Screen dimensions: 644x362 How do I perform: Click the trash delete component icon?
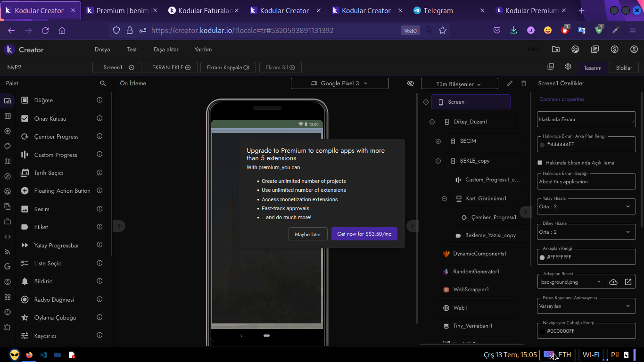click(x=523, y=83)
